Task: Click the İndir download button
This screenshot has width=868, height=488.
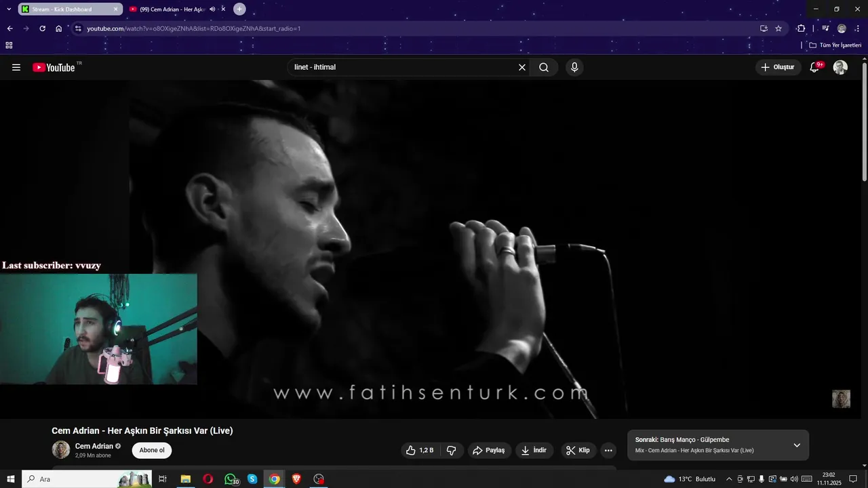Action: point(534,450)
